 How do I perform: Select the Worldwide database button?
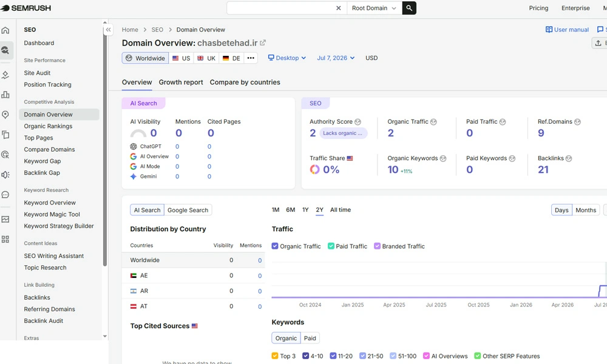tap(145, 58)
